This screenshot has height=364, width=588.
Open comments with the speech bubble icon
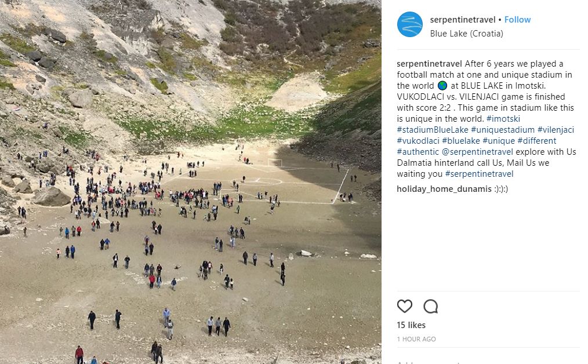pos(430,306)
